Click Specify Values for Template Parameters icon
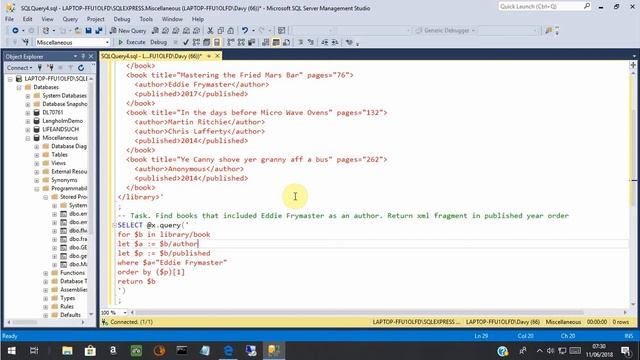The height and width of the screenshot is (360, 640). pyautogui.click(x=349, y=42)
